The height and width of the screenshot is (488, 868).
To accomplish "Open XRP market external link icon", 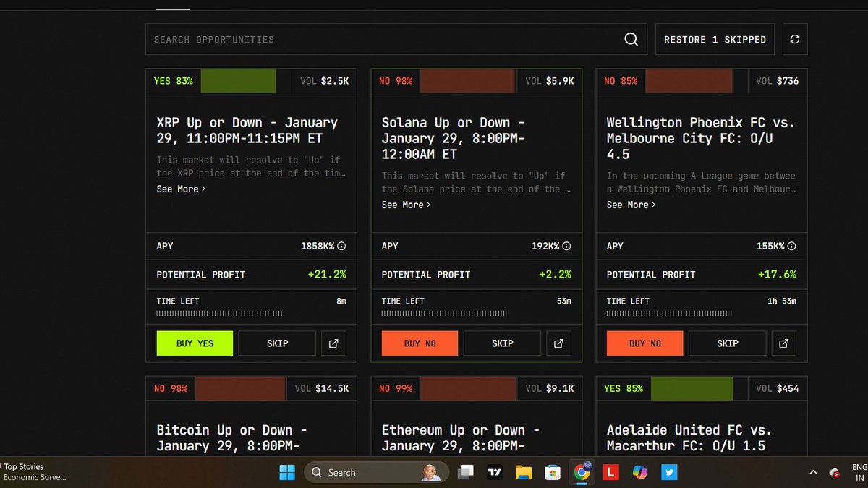I will tap(333, 343).
